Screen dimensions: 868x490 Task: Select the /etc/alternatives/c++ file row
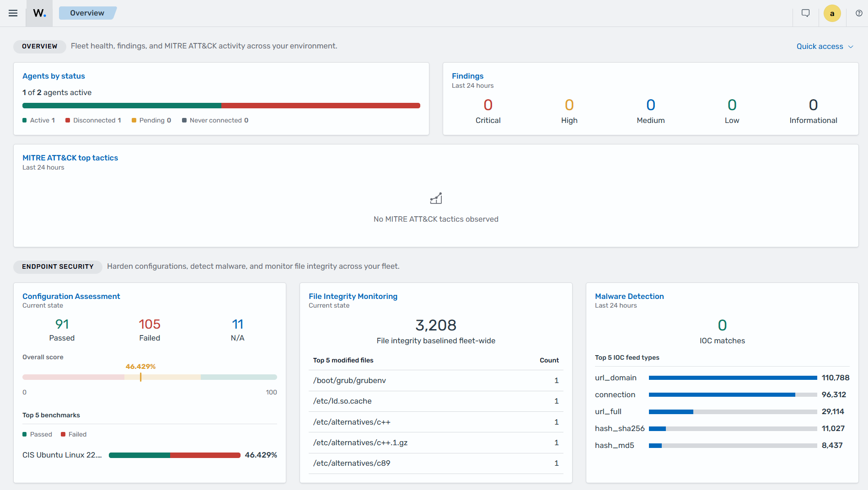pos(436,422)
